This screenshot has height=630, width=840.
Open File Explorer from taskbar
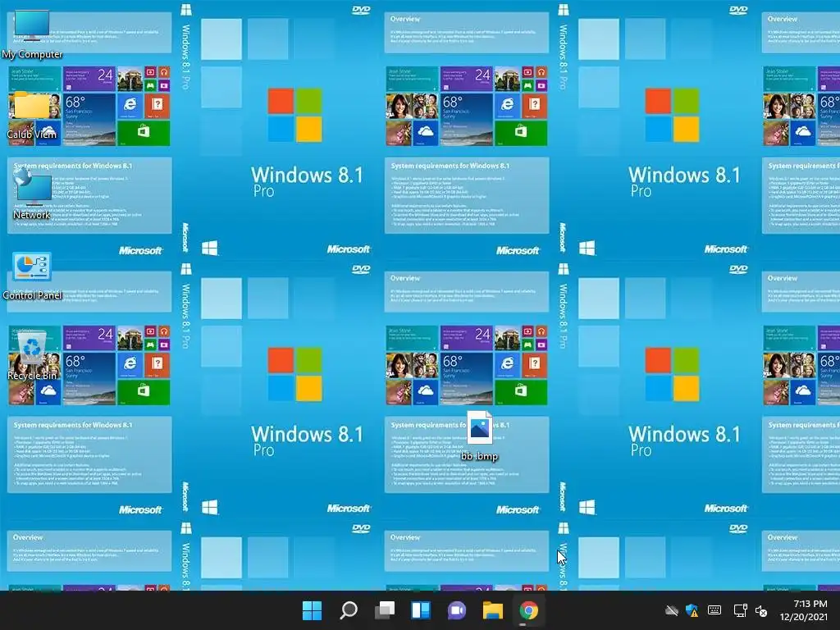(493, 610)
